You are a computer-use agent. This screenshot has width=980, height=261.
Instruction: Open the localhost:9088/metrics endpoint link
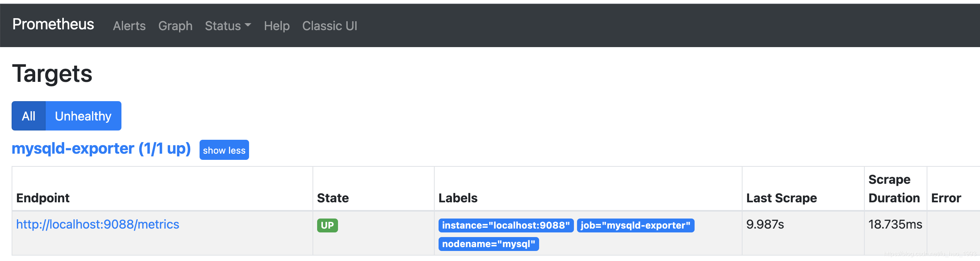pos(98,224)
